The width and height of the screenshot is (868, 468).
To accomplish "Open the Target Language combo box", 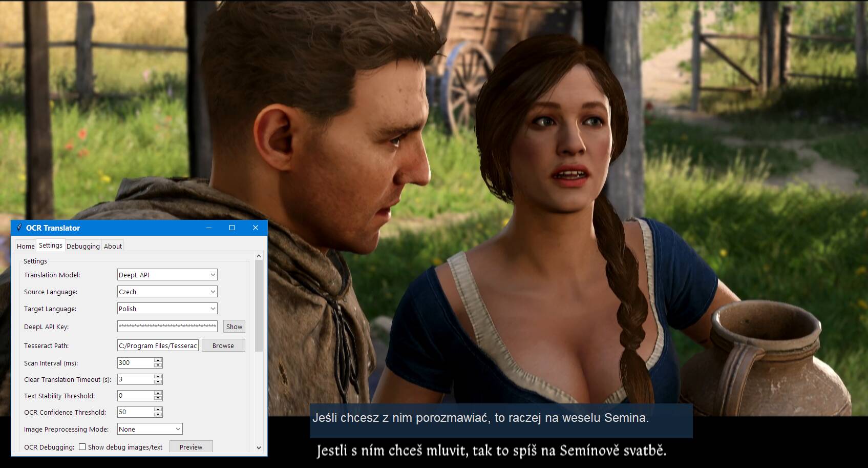I will click(167, 309).
